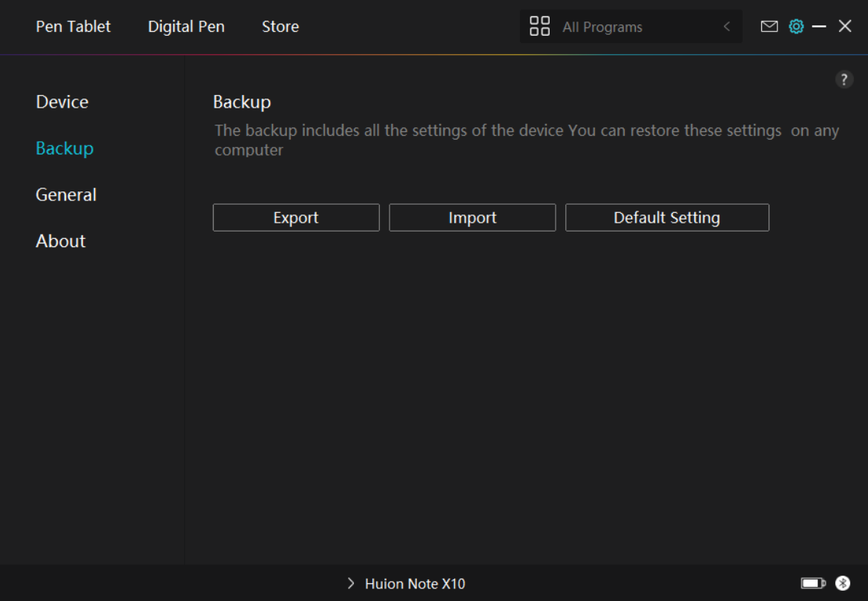Viewport: 868px width, 601px height.
Task: Click the Huion Note X10 device name
Action: pyautogui.click(x=415, y=584)
